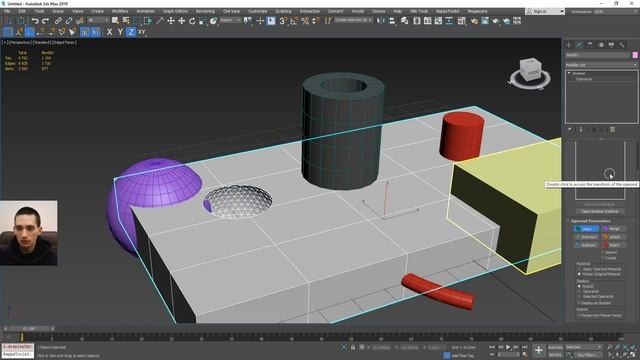Switch to Utilities command panel tab
This screenshot has height=360, width=640.
pos(622,45)
